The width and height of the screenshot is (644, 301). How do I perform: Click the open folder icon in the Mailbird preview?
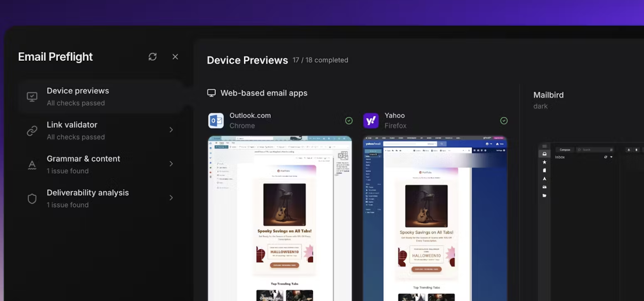tap(544, 195)
